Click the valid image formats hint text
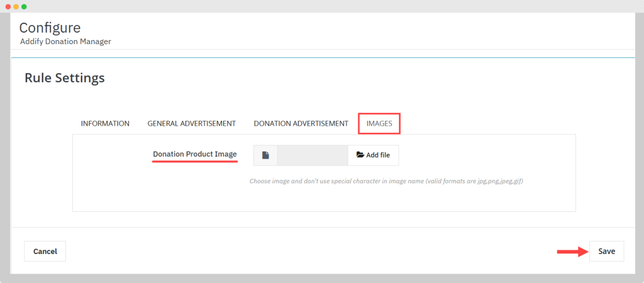Screen dimensions: 644x283 (x=386, y=181)
